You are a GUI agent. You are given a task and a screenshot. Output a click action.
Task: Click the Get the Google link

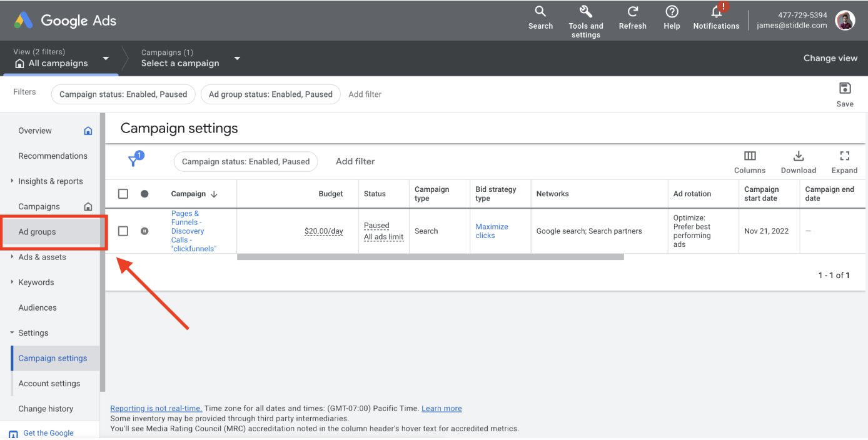point(48,433)
